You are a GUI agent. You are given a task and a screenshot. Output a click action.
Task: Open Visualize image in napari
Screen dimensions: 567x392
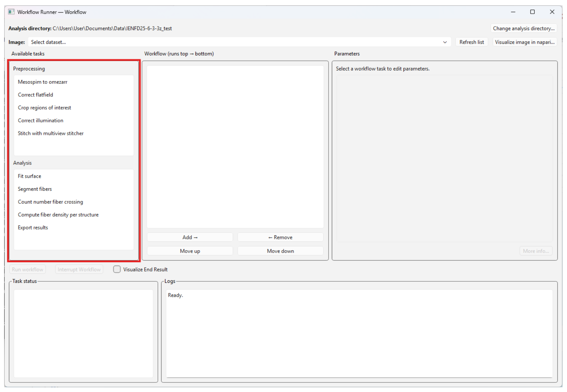coord(525,42)
